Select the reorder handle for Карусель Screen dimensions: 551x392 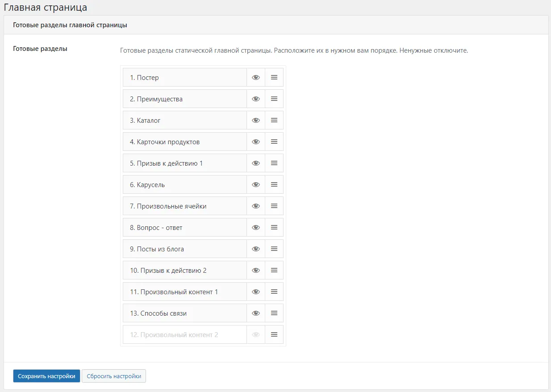pos(274,184)
